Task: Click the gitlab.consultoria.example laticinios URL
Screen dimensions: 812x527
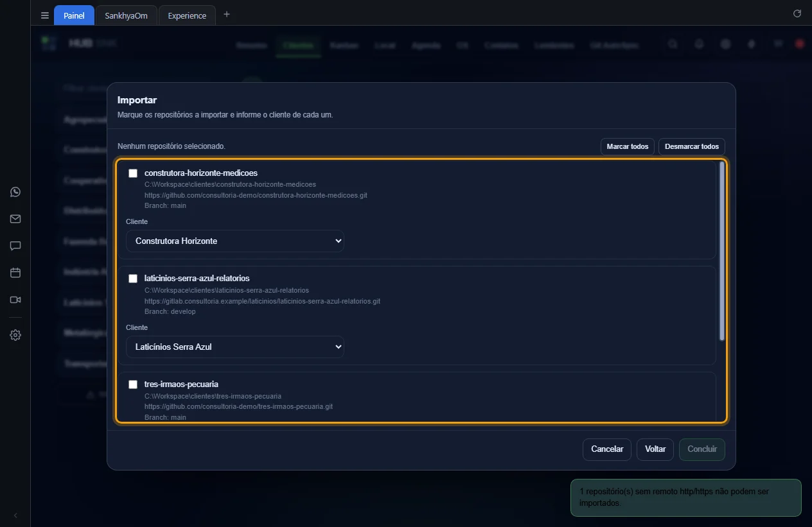Action: click(262, 301)
